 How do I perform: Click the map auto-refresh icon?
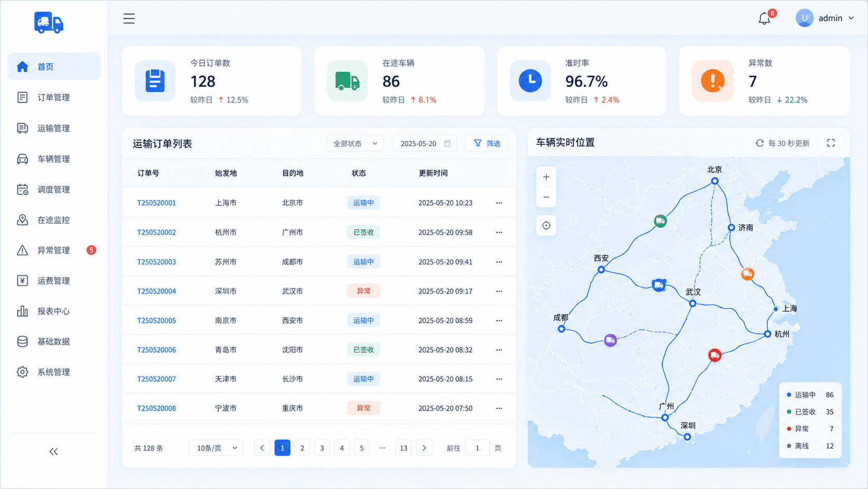pos(759,143)
